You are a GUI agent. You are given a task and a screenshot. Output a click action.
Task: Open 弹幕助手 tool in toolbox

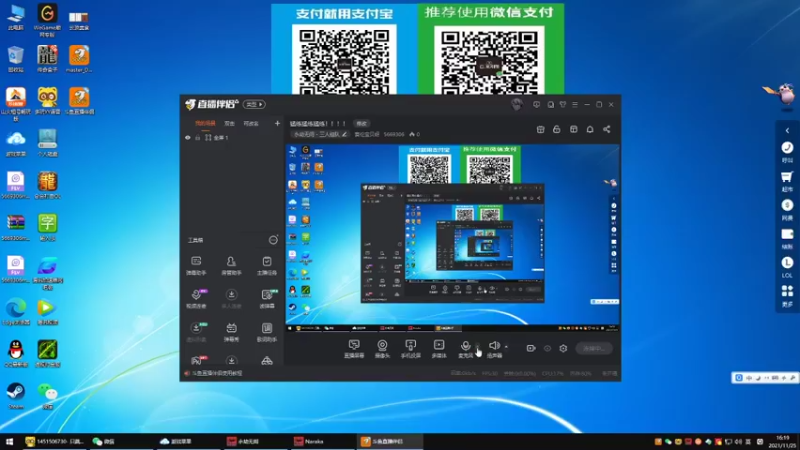coord(196,265)
